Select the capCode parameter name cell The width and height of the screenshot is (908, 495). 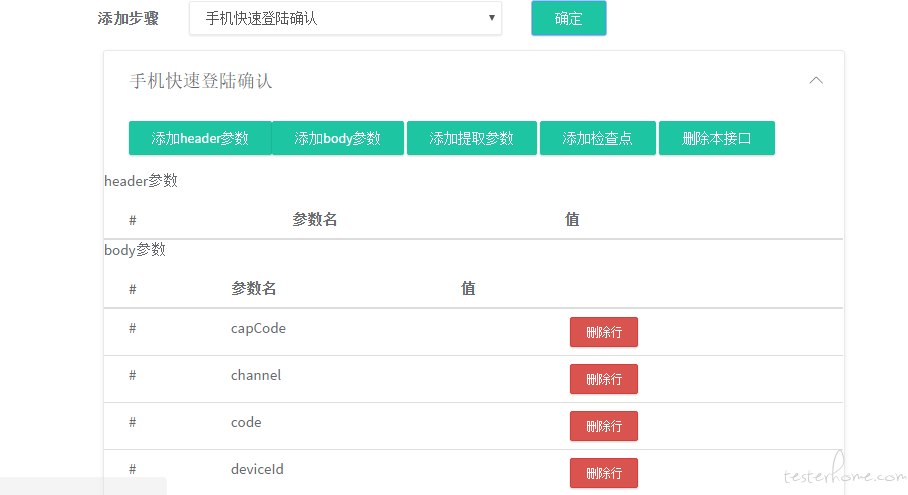(x=258, y=328)
